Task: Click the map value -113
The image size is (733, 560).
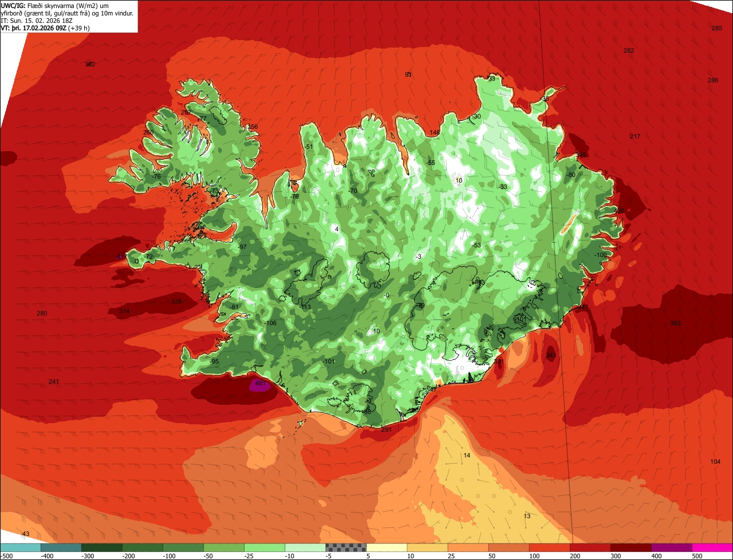Action: (x=306, y=307)
